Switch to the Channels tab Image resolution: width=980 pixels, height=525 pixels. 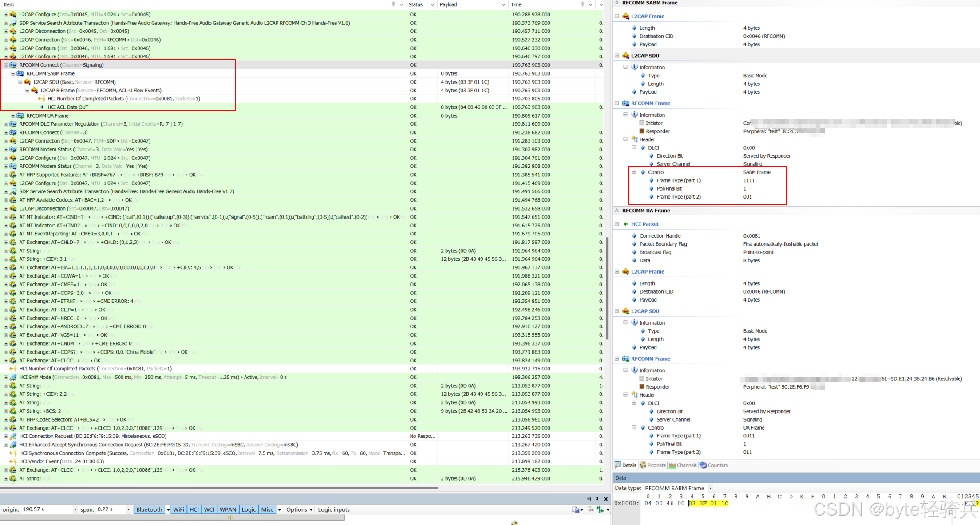tap(683, 465)
